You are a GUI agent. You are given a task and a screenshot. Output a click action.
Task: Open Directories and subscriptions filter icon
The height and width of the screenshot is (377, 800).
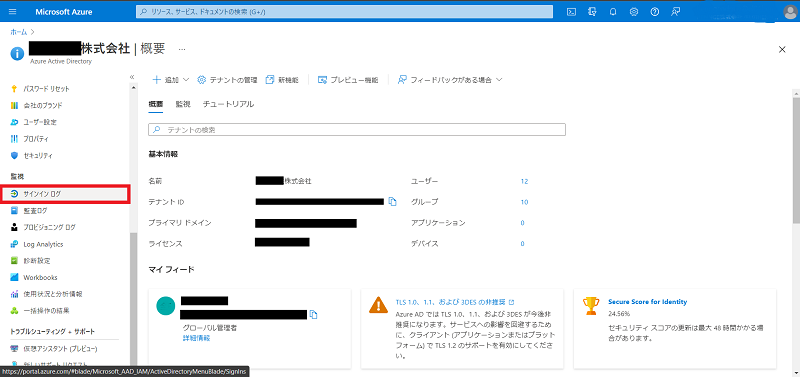click(592, 12)
